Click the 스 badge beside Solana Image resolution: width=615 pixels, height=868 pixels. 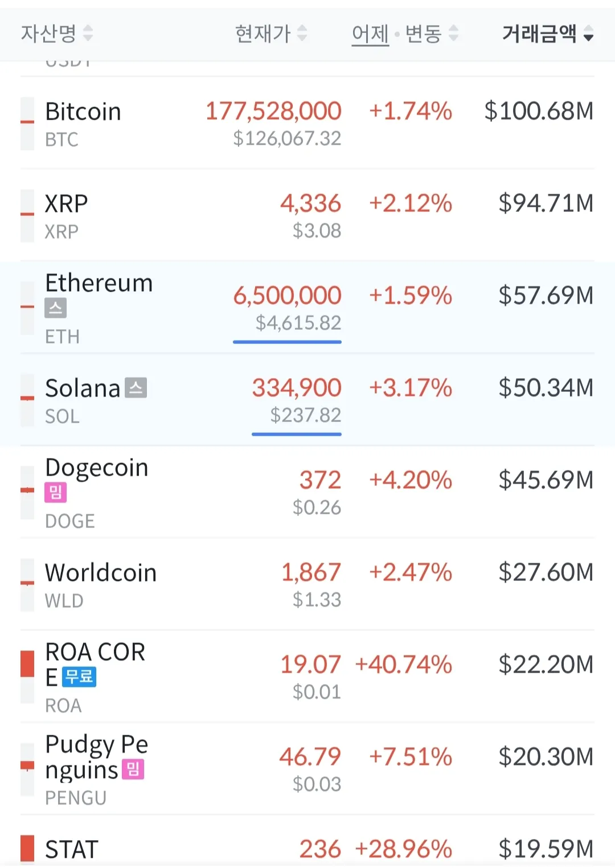[136, 388]
